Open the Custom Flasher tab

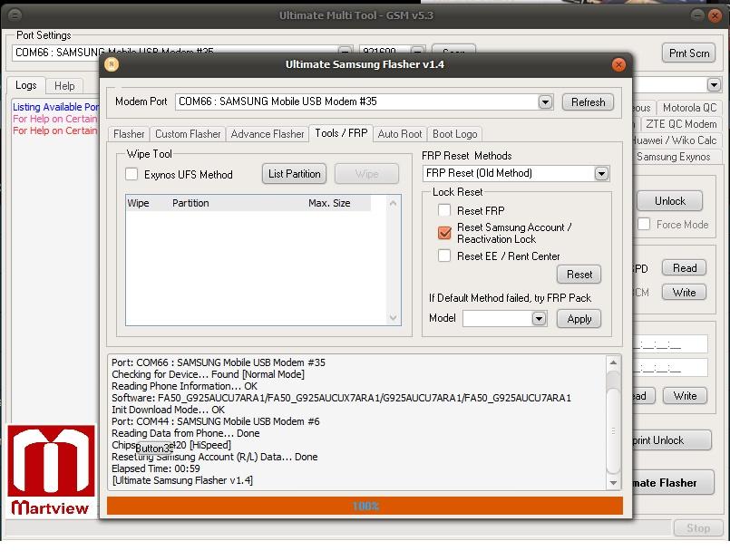(x=188, y=134)
